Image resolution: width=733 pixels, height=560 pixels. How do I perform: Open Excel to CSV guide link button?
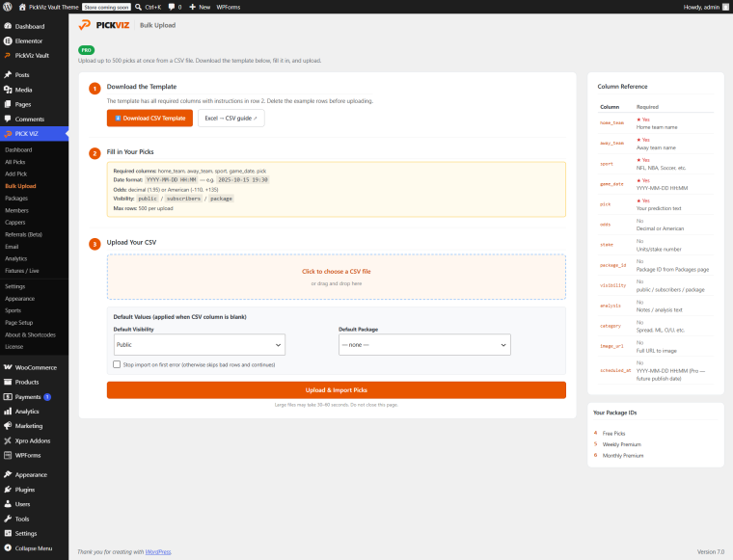point(231,119)
